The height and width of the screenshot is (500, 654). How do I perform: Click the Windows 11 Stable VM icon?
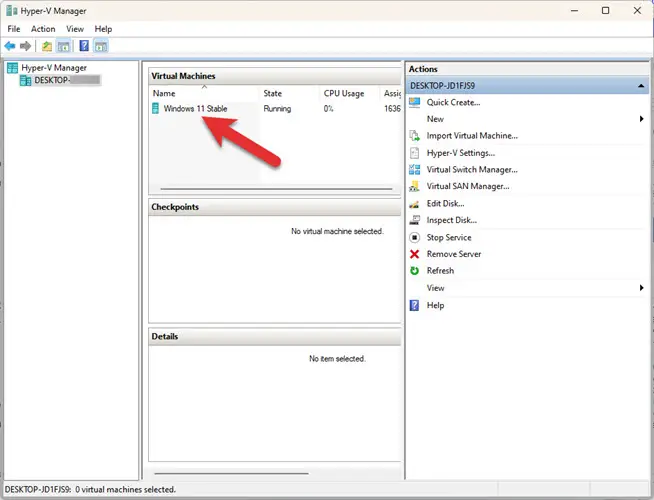tap(155, 108)
